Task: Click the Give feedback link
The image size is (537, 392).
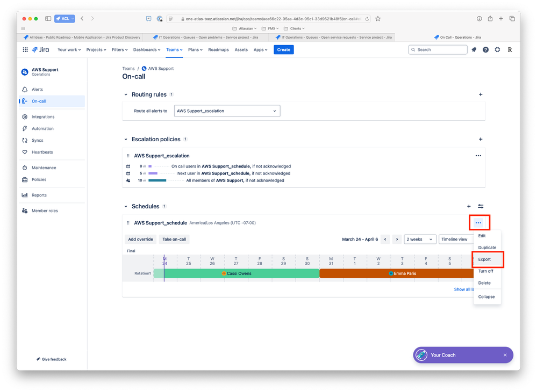Action: (x=52, y=359)
